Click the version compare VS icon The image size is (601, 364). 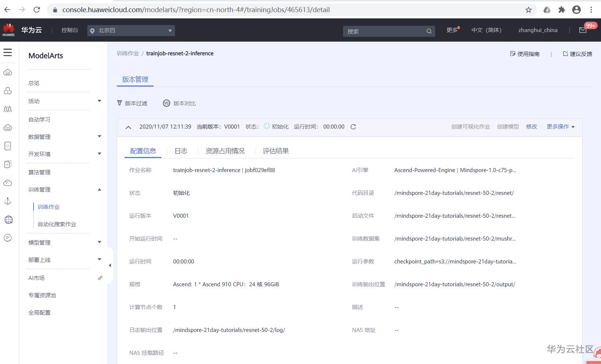[x=167, y=103]
